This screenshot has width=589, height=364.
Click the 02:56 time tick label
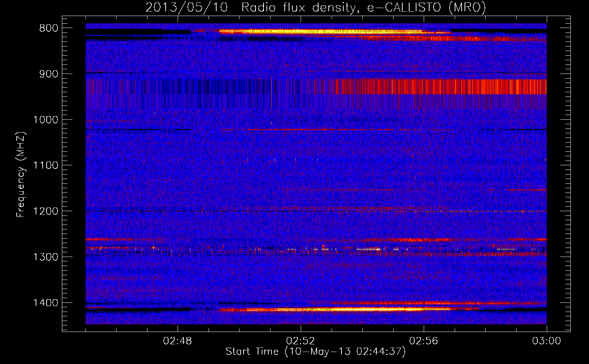tap(424, 341)
